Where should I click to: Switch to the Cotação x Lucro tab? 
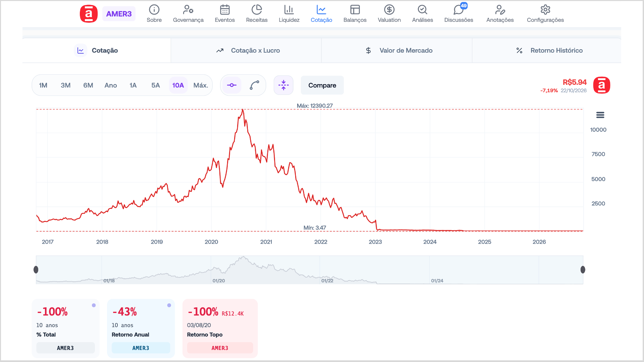coord(246,50)
